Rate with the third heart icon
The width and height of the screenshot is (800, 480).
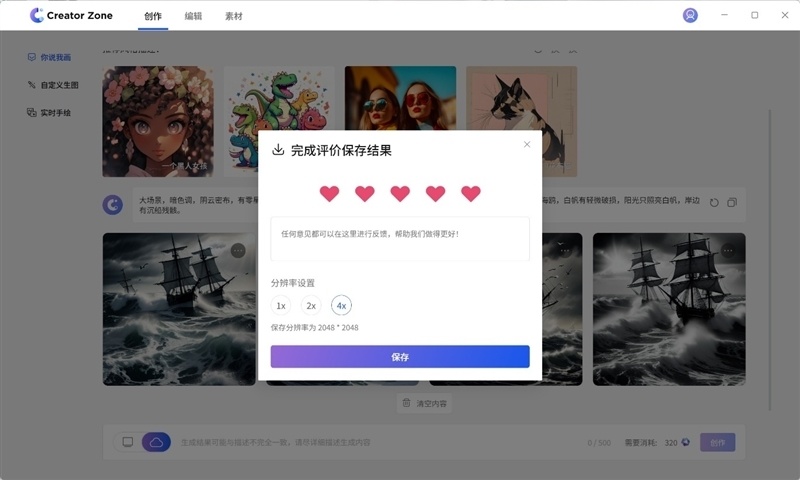click(x=400, y=193)
